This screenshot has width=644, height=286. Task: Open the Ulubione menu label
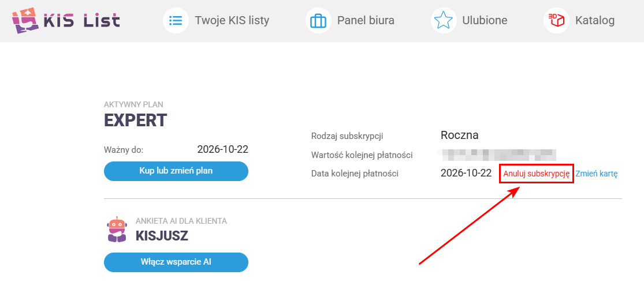[x=485, y=21]
